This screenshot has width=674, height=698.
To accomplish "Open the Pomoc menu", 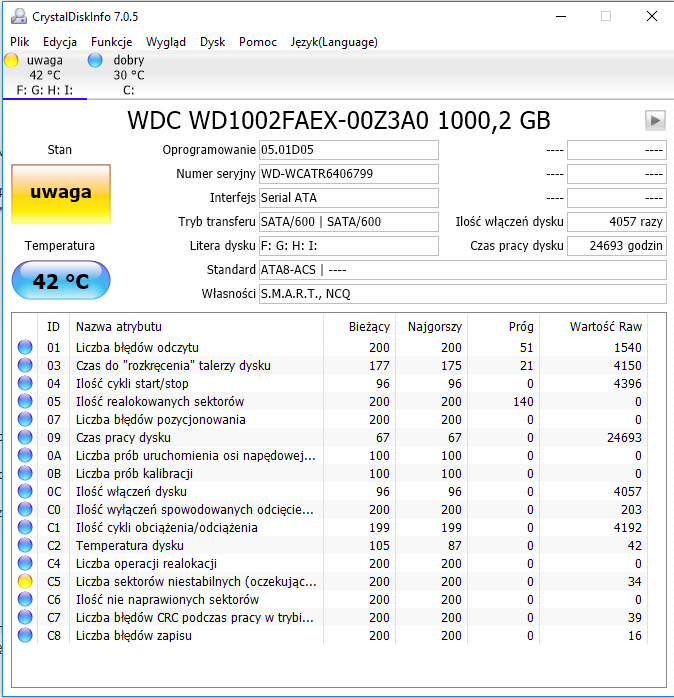I will (258, 42).
